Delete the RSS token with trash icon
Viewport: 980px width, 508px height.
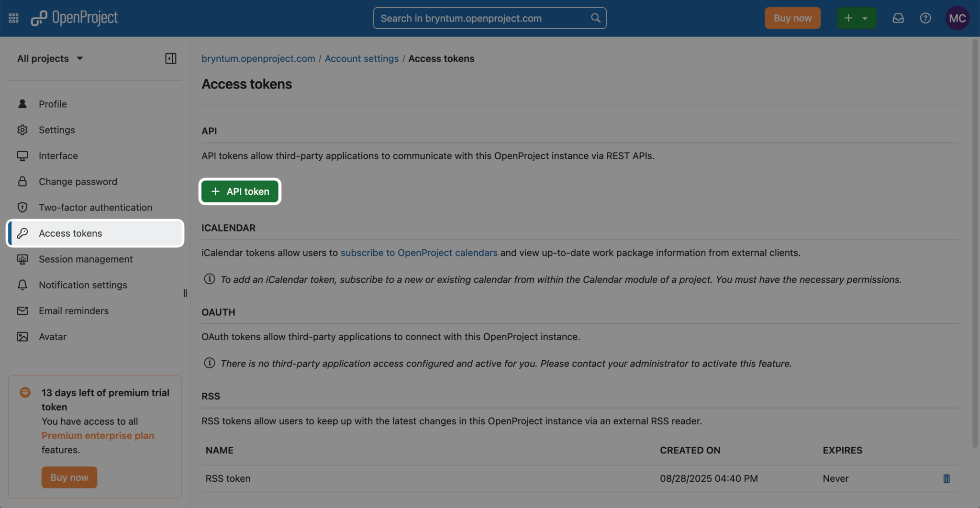pos(946,478)
